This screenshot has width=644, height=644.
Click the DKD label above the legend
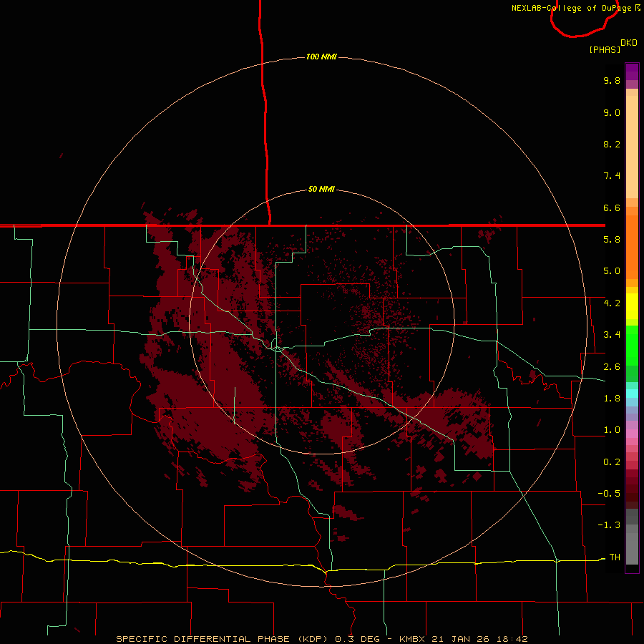coord(629,43)
